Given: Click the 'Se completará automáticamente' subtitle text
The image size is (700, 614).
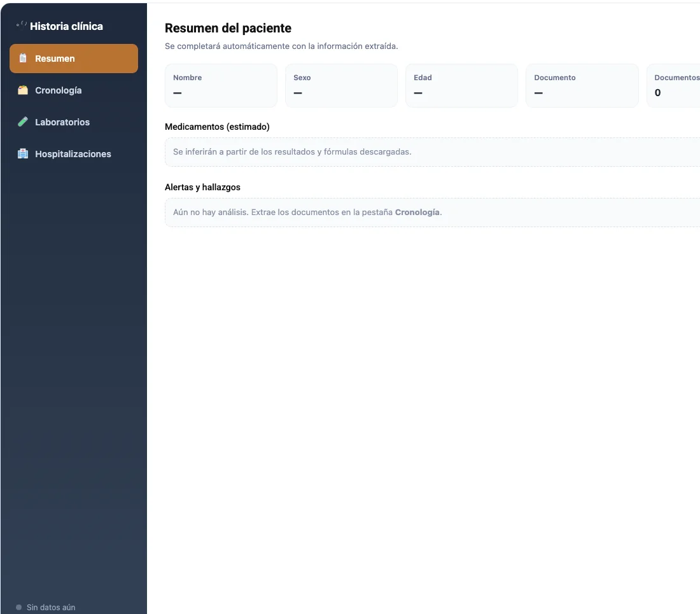Looking at the screenshot, I should 281,46.
